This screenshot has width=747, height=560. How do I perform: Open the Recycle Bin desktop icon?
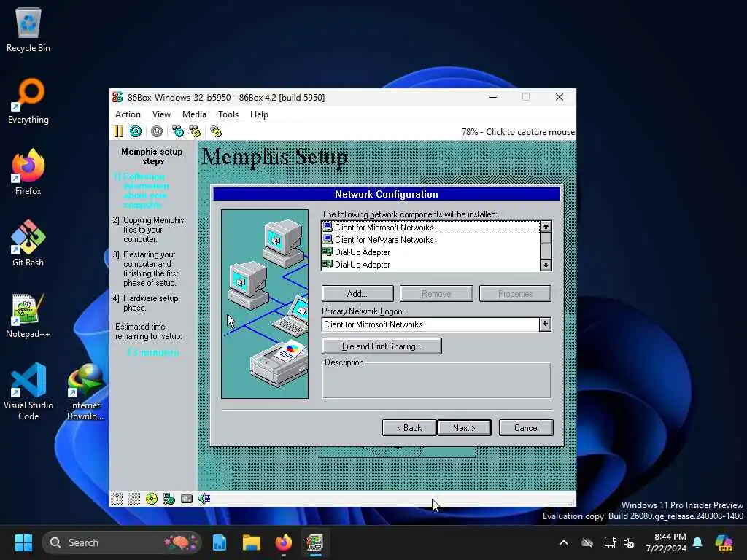pos(28,29)
